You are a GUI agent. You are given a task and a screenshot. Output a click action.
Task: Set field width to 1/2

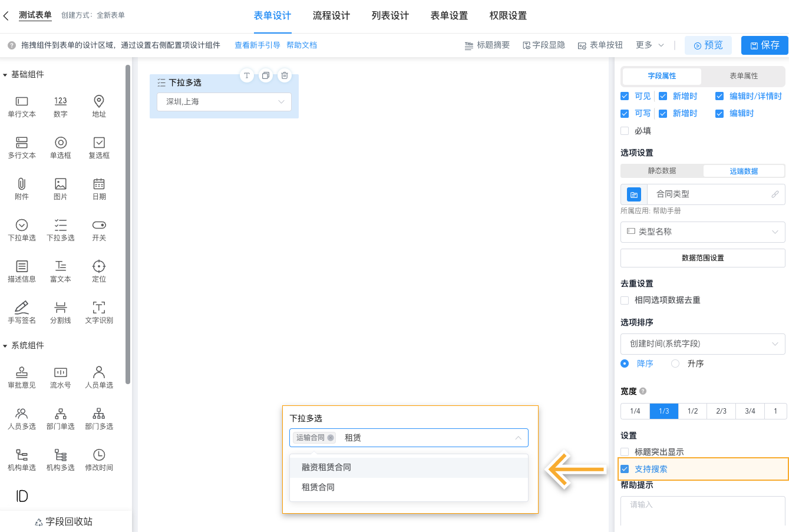click(692, 411)
